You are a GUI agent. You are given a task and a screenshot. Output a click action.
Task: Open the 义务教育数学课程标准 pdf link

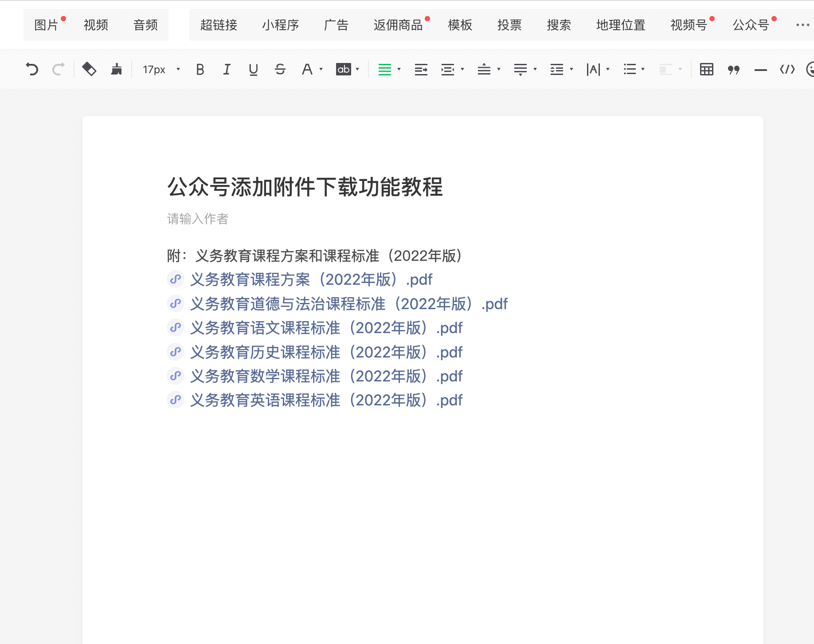[x=326, y=377]
